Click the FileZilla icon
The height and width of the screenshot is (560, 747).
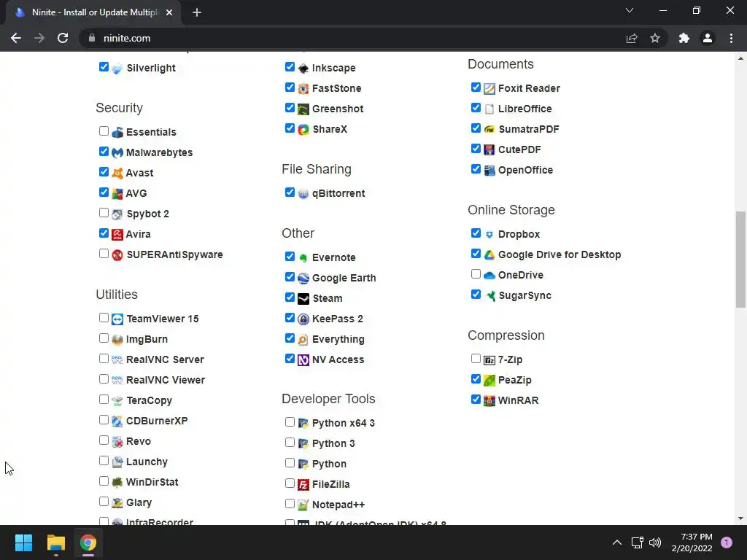(x=303, y=485)
